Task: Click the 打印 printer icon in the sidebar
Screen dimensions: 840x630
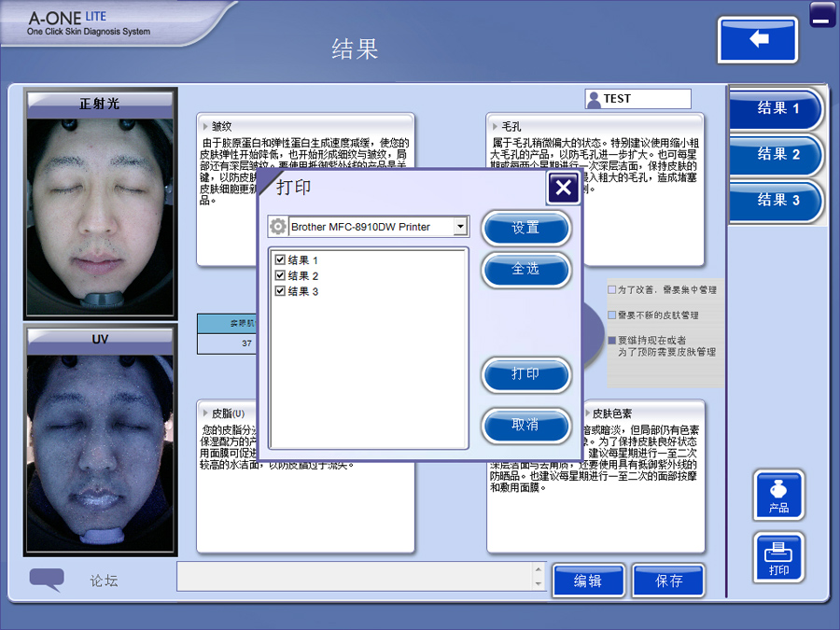Action: (x=778, y=557)
